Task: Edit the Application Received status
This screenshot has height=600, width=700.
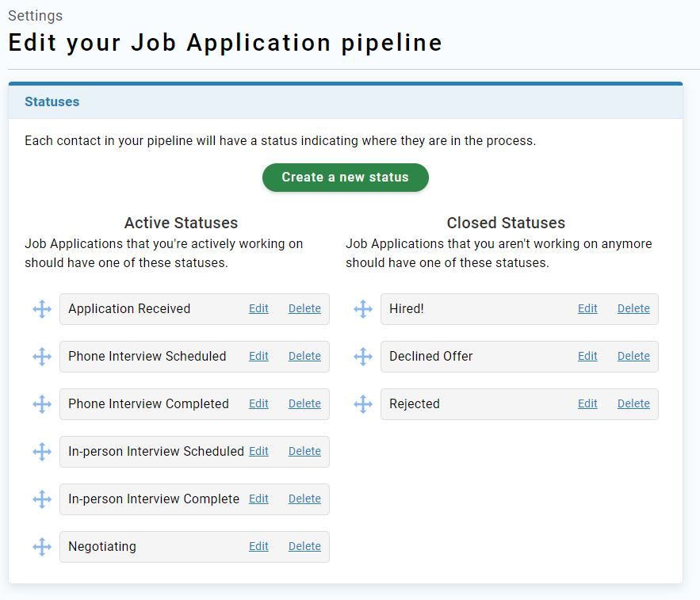Action: click(258, 308)
